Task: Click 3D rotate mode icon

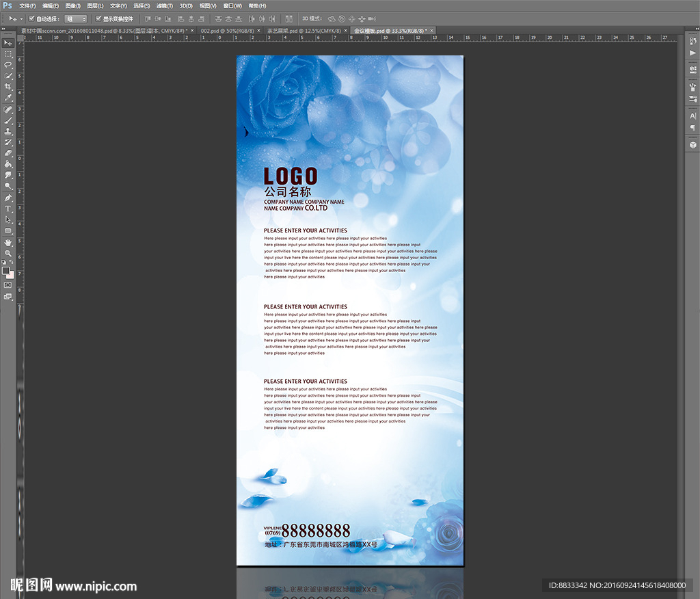Action: 332,18
